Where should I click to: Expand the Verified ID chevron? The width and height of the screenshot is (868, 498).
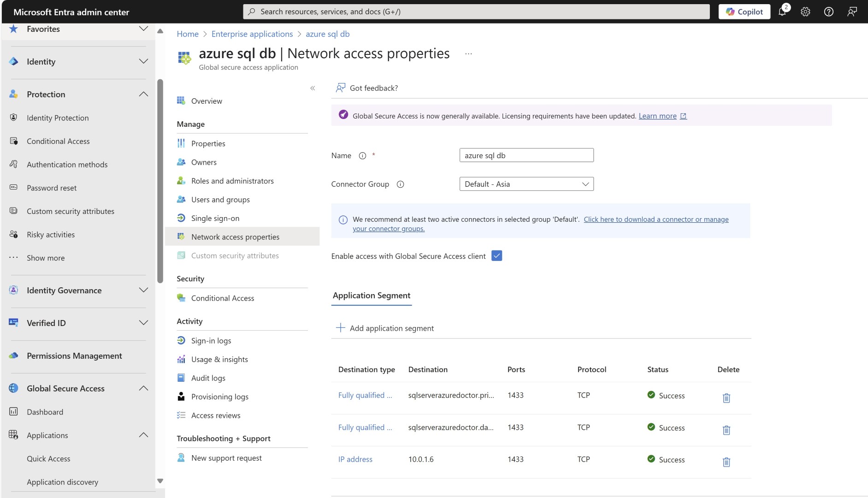coord(143,323)
